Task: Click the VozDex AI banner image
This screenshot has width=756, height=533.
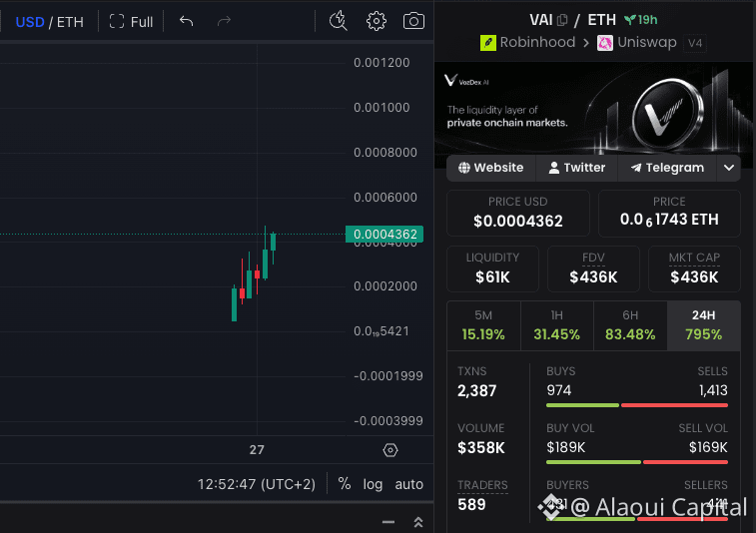Action: pyautogui.click(x=593, y=109)
